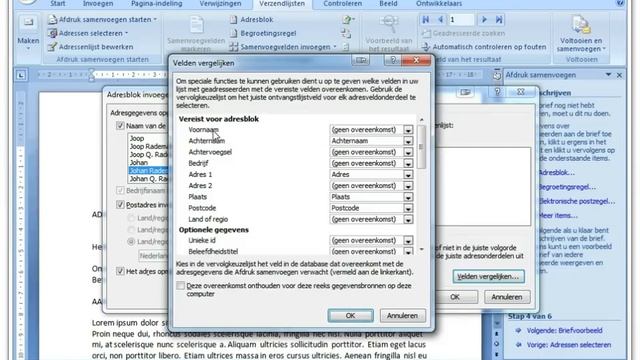Screen dimensions: 640x360
Task: Toggle Voorbeeld van het resultaat
Action: click(389, 33)
